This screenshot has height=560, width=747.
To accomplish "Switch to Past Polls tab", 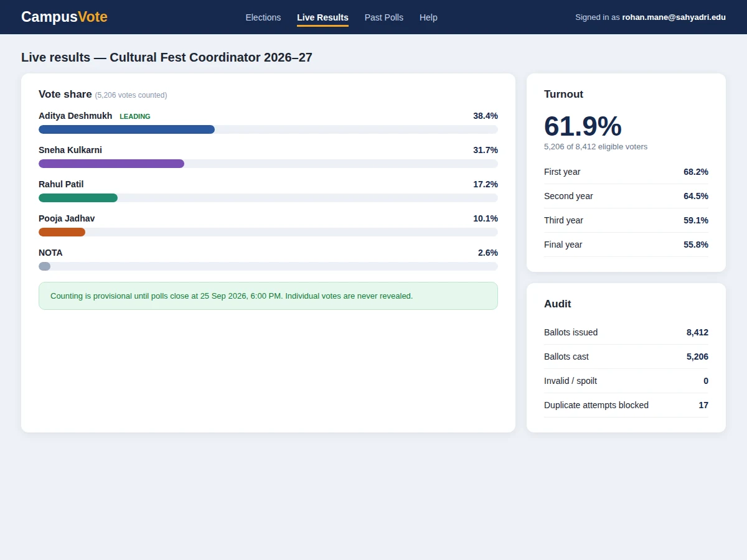I will pyautogui.click(x=384, y=17).
